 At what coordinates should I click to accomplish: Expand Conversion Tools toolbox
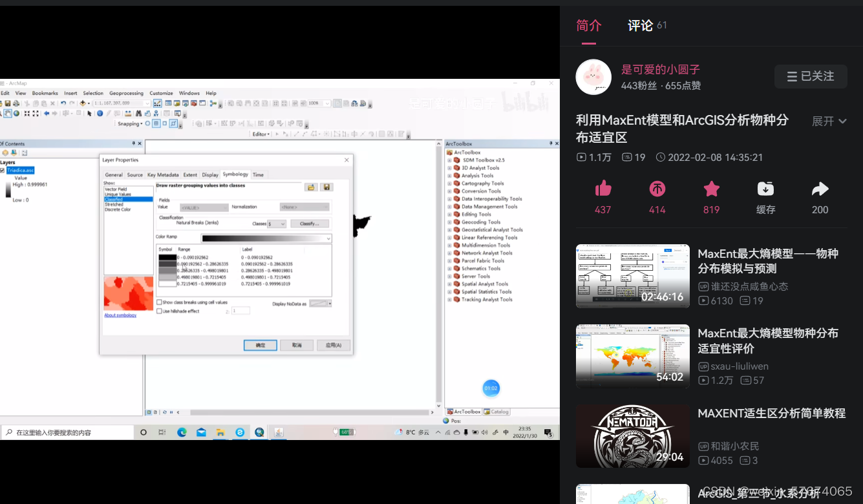pyautogui.click(x=449, y=191)
